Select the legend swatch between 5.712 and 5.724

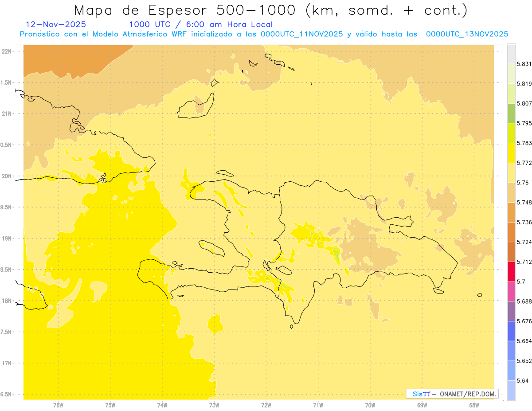(511, 252)
